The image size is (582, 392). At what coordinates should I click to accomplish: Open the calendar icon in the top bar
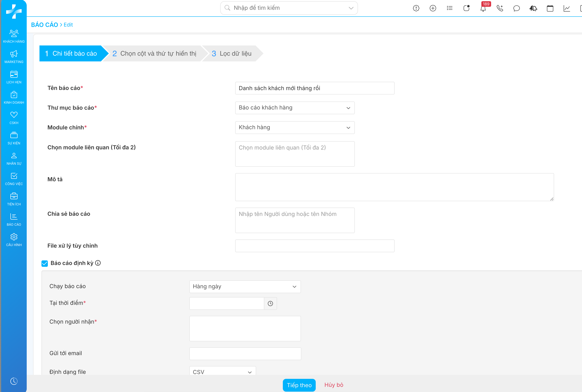pos(550,8)
